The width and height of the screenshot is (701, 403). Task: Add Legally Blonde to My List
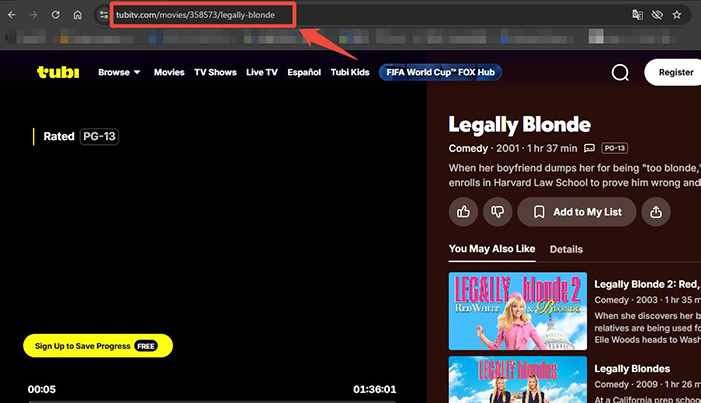point(577,212)
